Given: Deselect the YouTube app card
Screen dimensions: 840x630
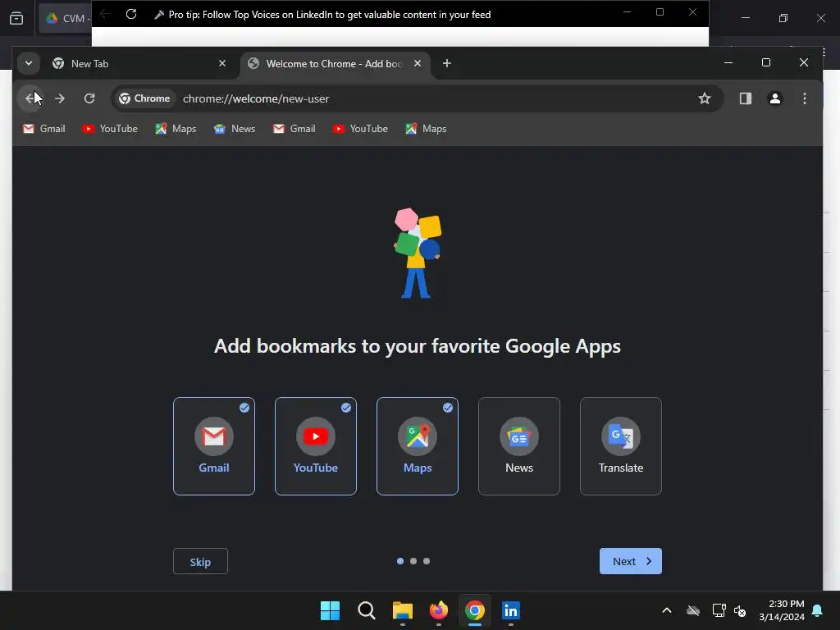Looking at the screenshot, I should click(x=316, y=446).
